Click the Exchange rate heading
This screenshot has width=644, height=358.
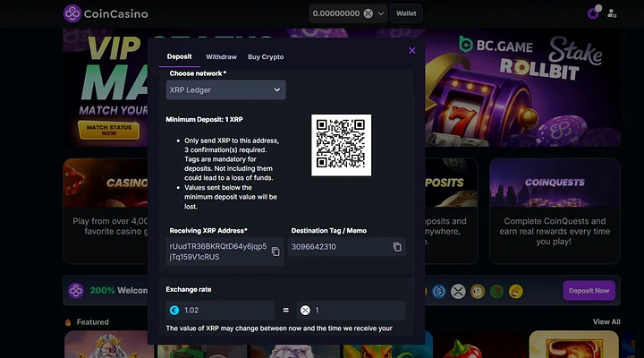click(189, 289)
